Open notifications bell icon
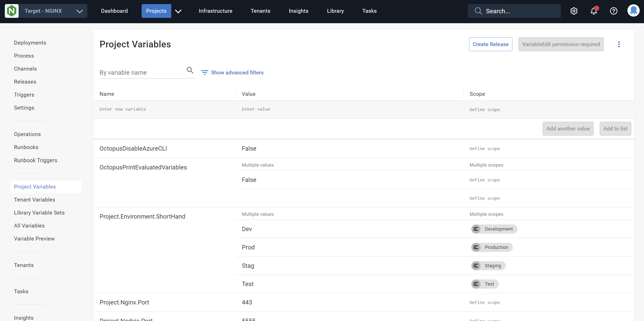The width and height of the screenshot is (644, 321). [x=594, y=11]
